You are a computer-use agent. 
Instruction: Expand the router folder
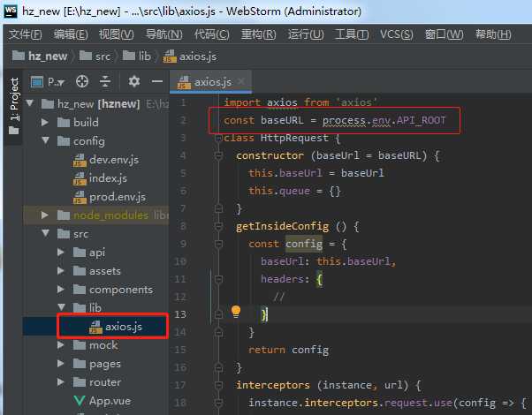pyautogui.click(x=61, y=382)
